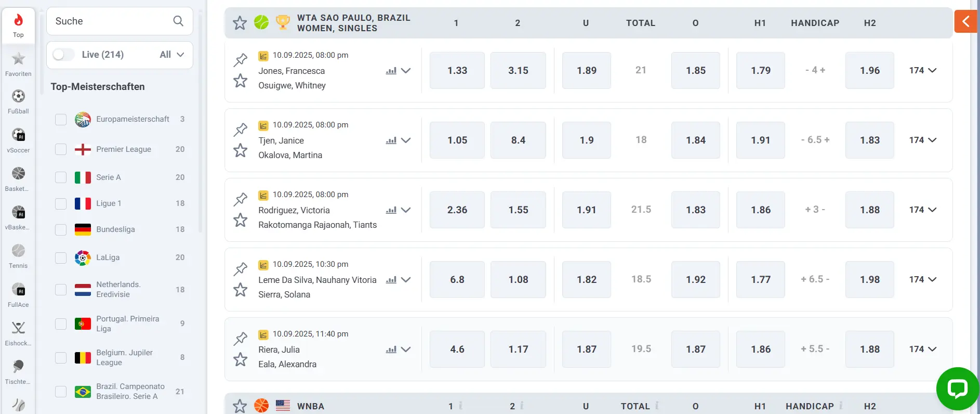
Task: Click the search magnifier icon
Action: point(178,21)
